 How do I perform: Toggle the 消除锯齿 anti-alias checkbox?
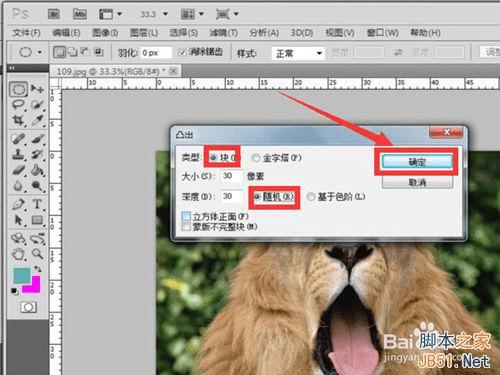coord(183,52)
